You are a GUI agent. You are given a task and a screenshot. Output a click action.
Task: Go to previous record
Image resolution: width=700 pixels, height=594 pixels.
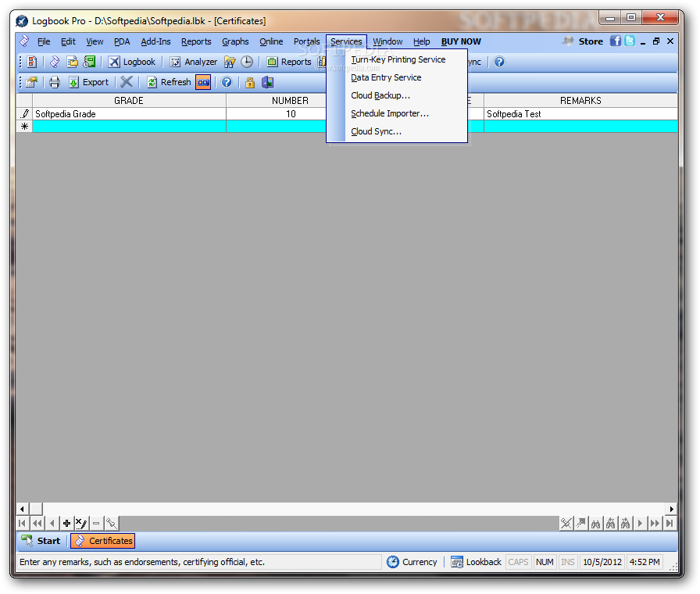pyautogui.click(x=52, y=523)
